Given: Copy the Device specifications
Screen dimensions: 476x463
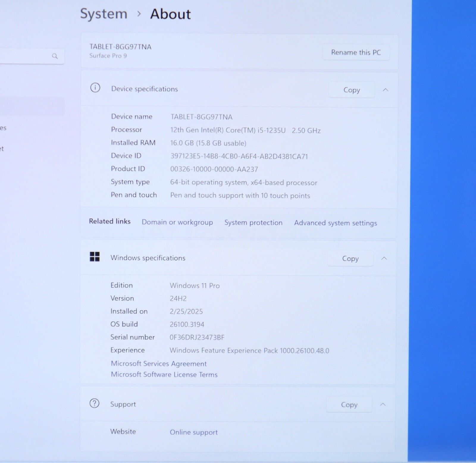Looking at the screenshot, I should [352, 90].
